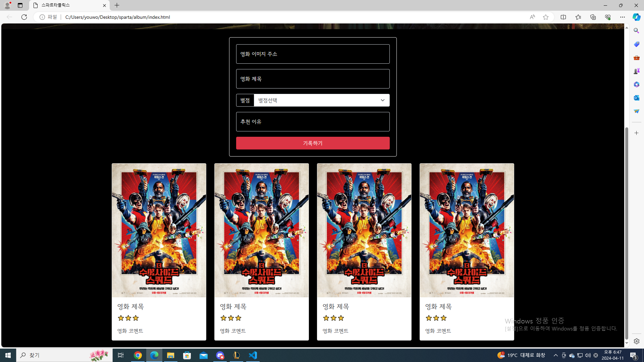Click the page scrollbar up arrow
The image size is (644, 362).
click(x=627, y=27)
